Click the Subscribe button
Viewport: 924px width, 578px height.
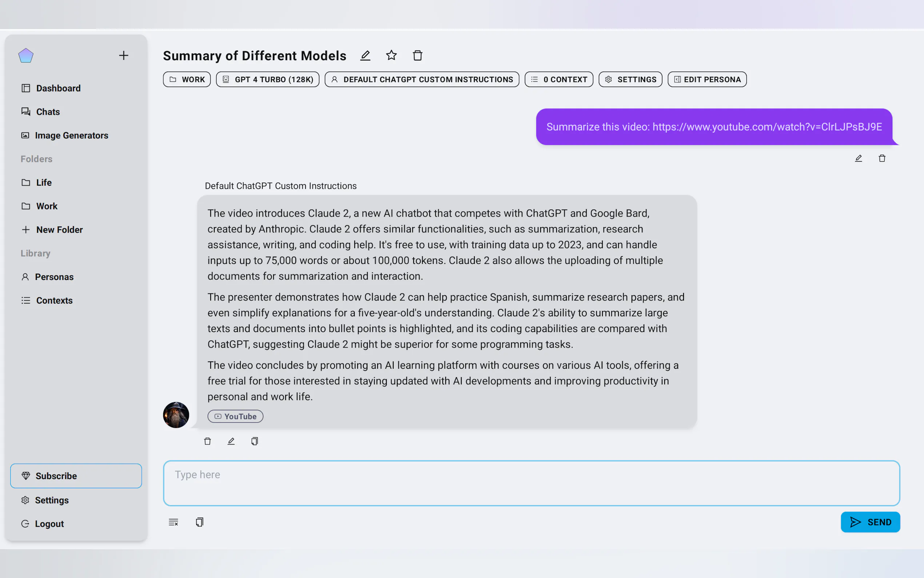coord(76,476)
